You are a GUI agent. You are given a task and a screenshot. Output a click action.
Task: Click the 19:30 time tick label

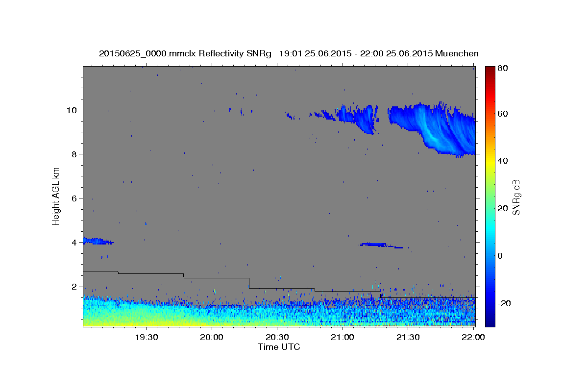[x=146, y=338]
